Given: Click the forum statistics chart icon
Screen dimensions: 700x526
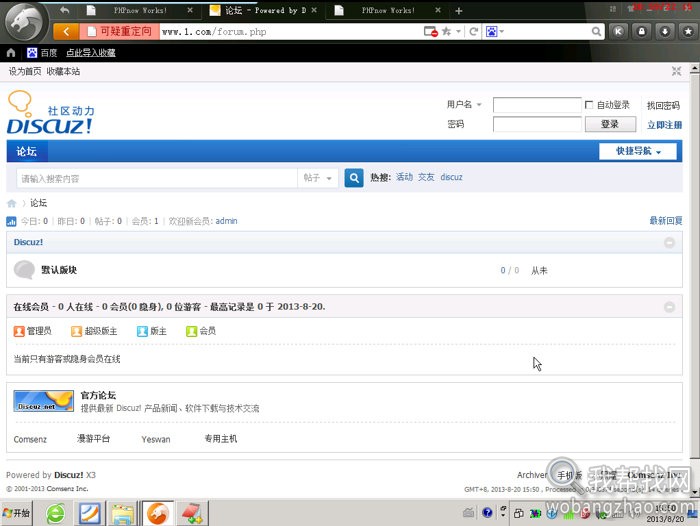Looking at the screenshot, I should coord(11,221).
